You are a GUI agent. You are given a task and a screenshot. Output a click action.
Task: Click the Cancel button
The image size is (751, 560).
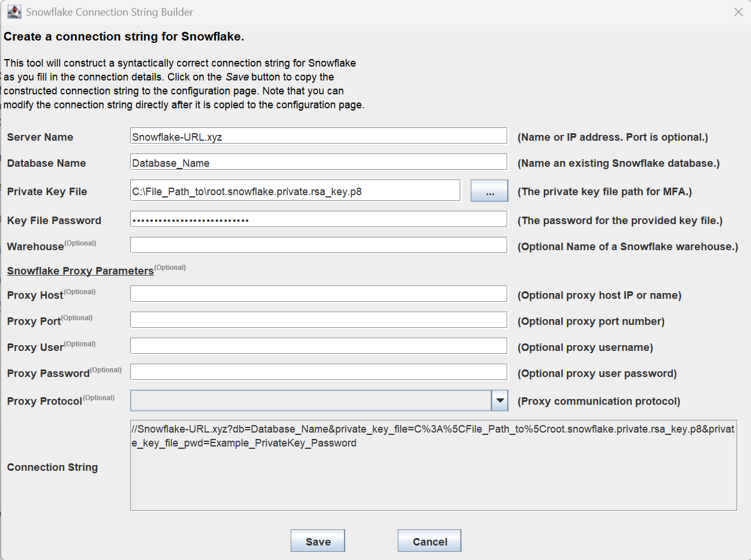(x=430, y=541)
